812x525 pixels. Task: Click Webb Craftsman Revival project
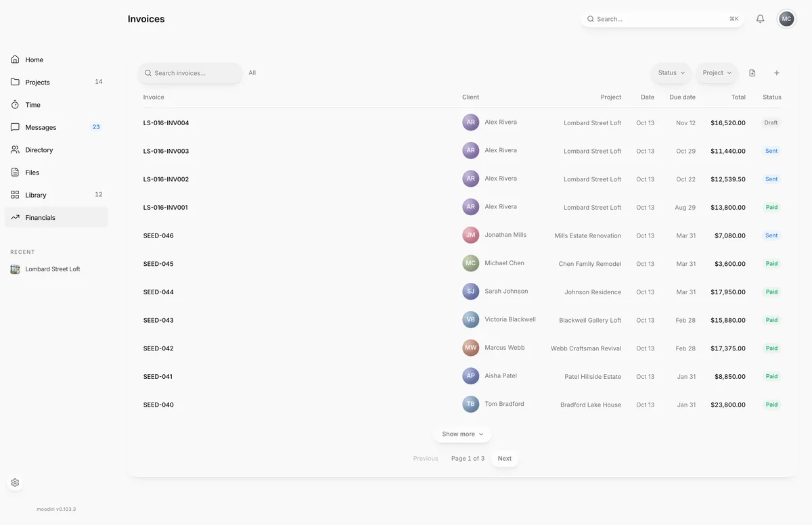586,348
